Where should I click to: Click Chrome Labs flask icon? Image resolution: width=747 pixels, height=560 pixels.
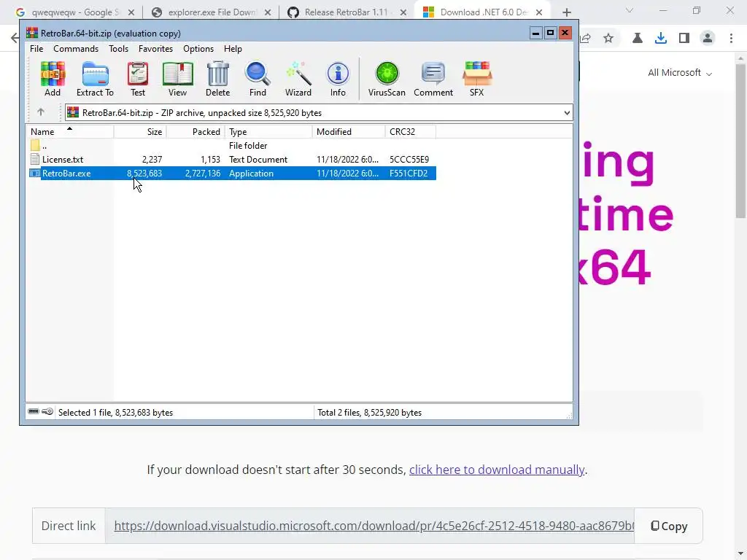pos(638,38)
